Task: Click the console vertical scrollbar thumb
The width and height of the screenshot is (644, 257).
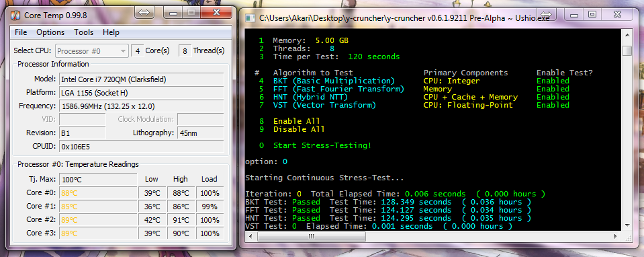Action: 627,50
